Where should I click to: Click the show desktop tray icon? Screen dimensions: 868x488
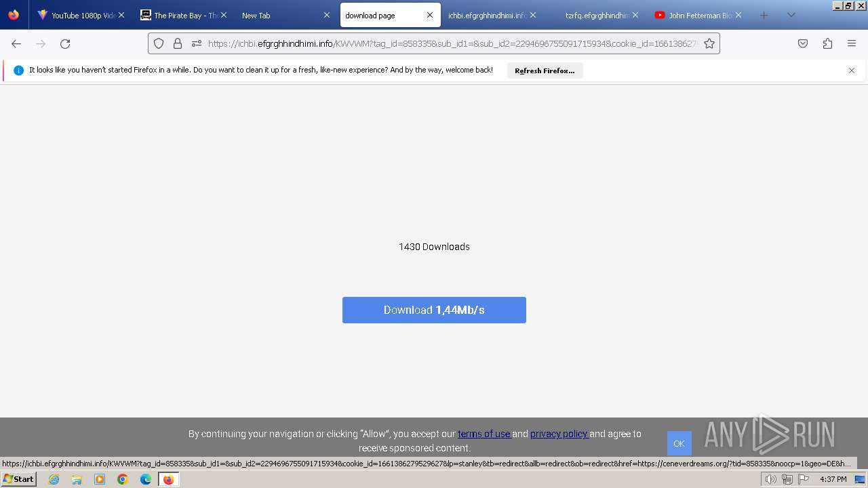coord(860,479)
